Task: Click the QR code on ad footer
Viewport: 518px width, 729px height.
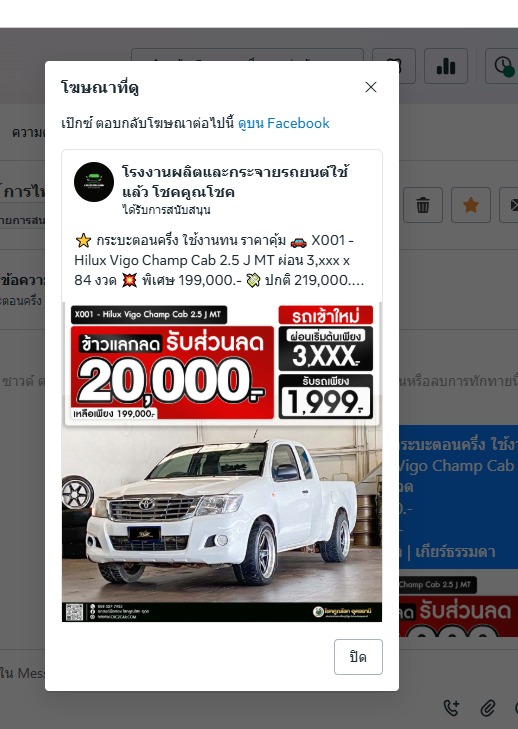Action: (x=74, y=612)
